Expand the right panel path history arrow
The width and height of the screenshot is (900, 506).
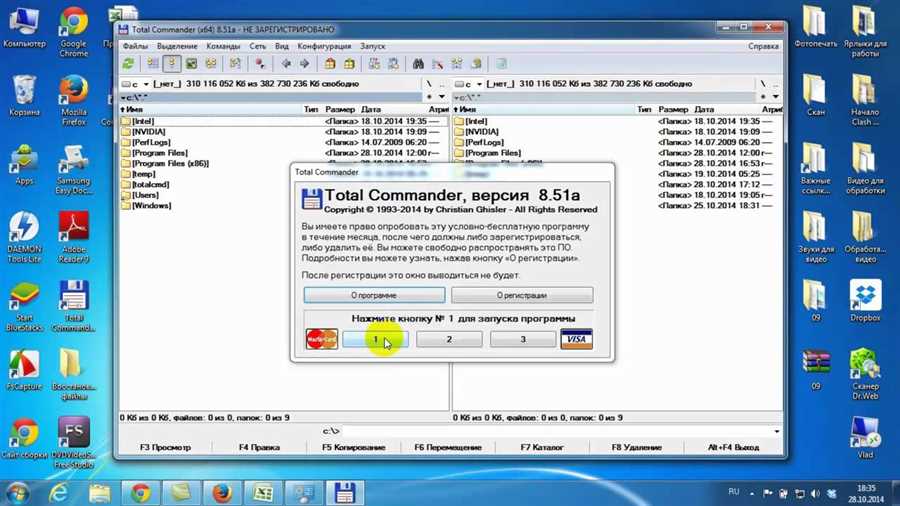point(775,97)
